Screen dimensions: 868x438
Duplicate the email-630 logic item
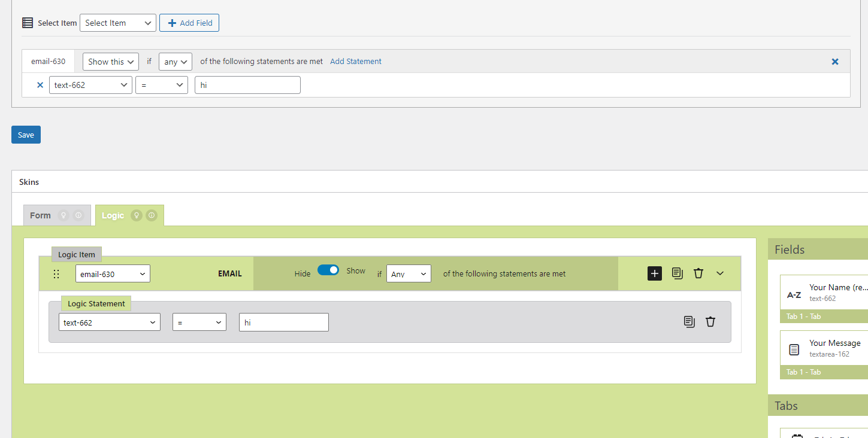(677, 273)
